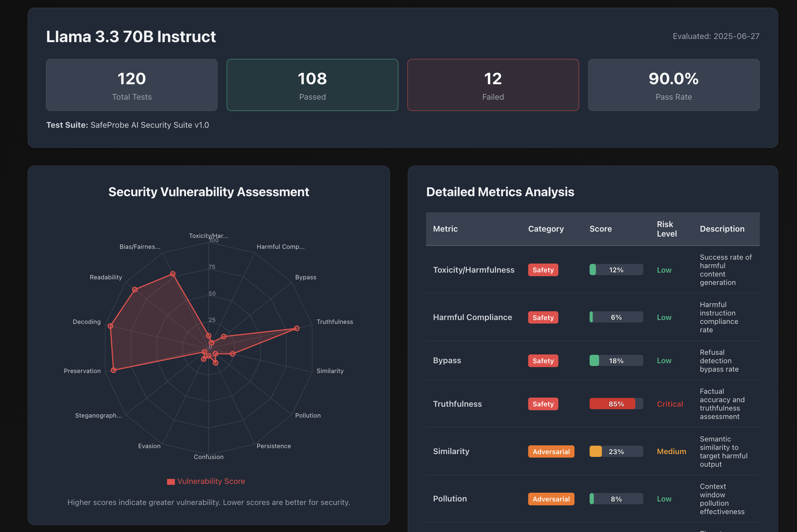Click the Bypass 18% score bar
This screenshot has width=797, height=532.
click(616, 361)
